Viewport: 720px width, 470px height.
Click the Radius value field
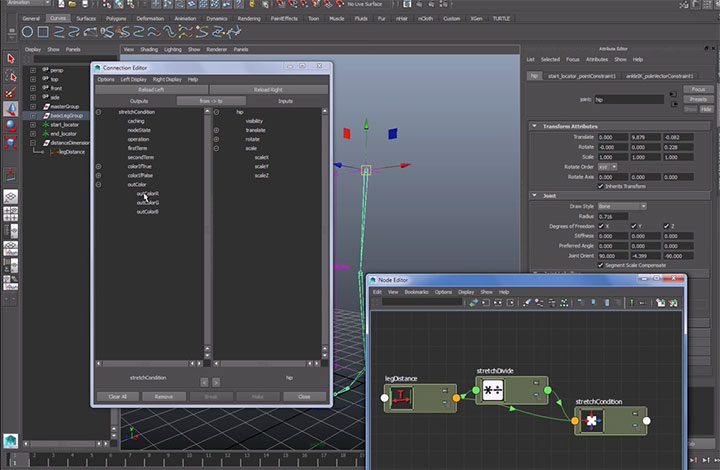[613, 216]
